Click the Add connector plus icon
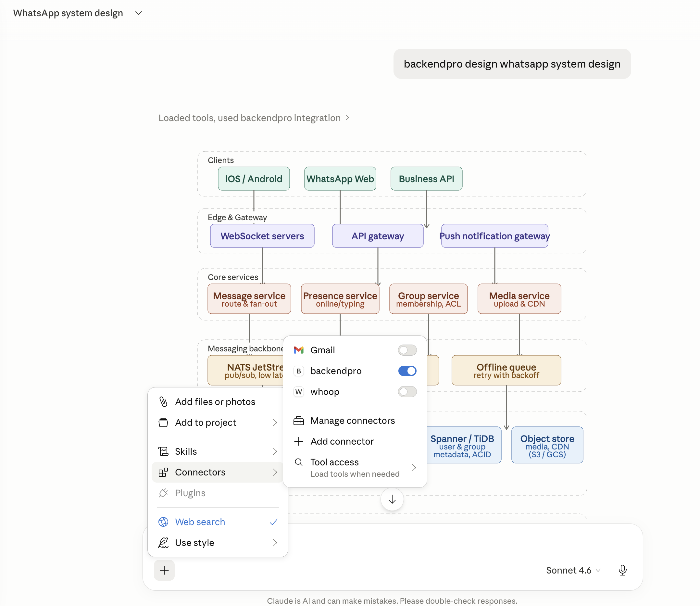The image size is (700, 606). 299,441
